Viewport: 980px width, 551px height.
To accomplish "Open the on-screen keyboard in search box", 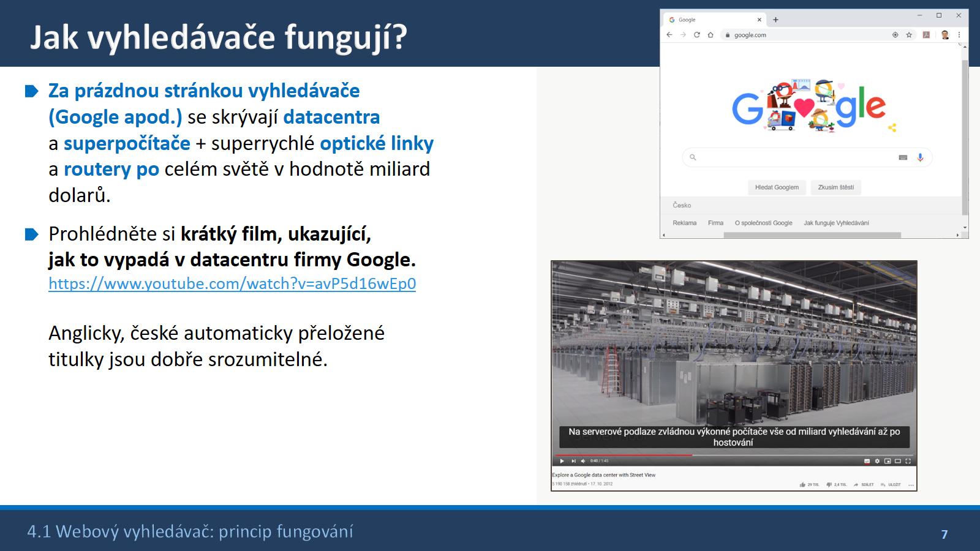I will [903, 157].
